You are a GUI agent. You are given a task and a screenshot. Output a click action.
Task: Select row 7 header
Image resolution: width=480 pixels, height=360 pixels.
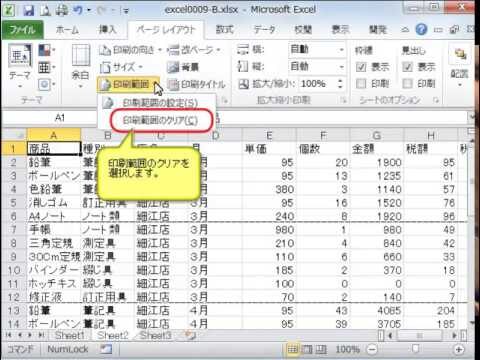[14, 230]
